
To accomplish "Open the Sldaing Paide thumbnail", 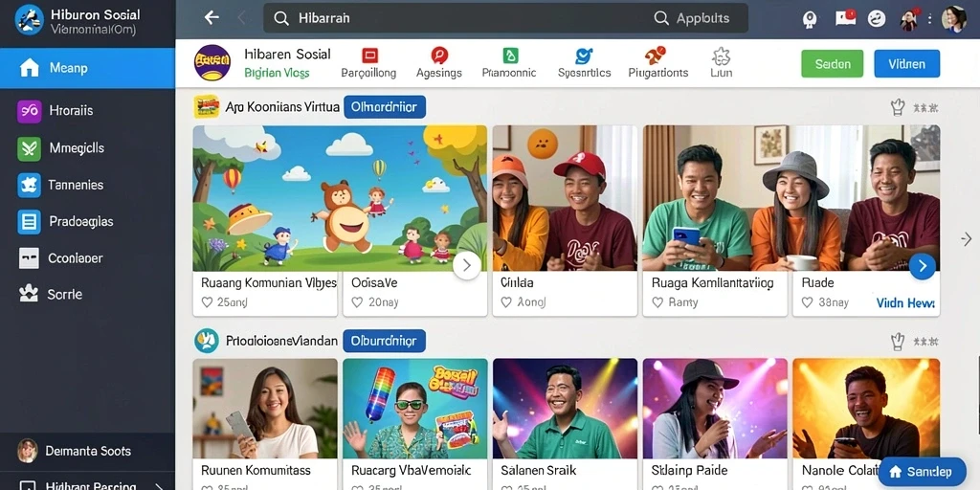I will point(715,409).
